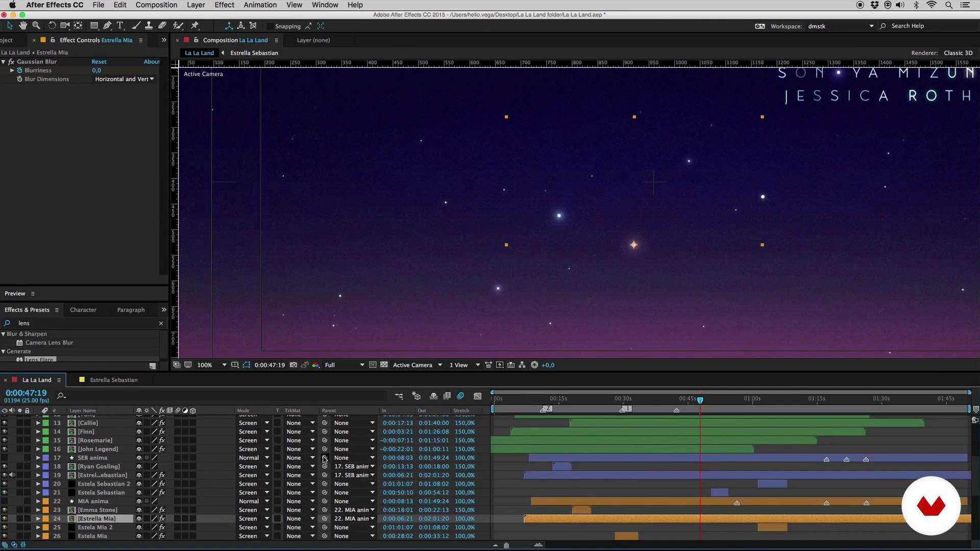Toggle the transparency grid icon
This screenshot has width=980, height=551.
tap(384, 365)
